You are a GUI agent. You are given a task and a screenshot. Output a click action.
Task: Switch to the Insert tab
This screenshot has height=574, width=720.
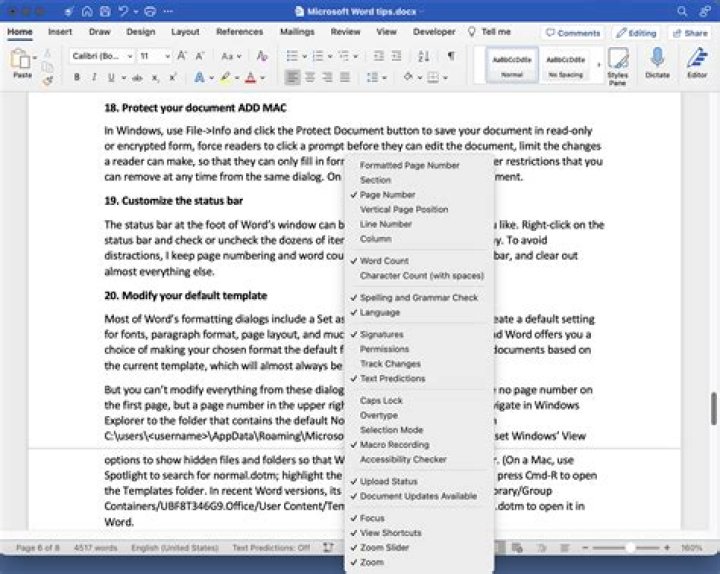[x=60, y=32]
